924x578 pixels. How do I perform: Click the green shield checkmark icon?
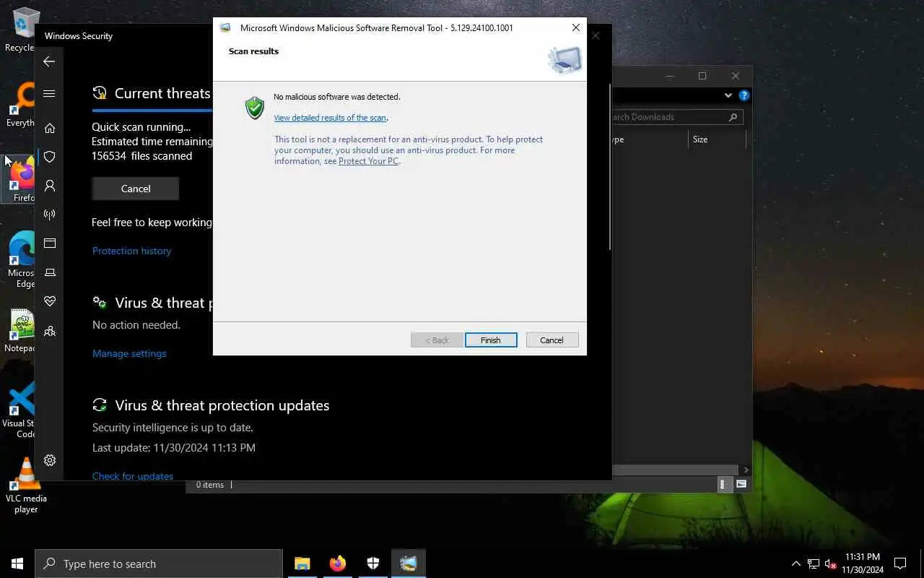point(255,108)
